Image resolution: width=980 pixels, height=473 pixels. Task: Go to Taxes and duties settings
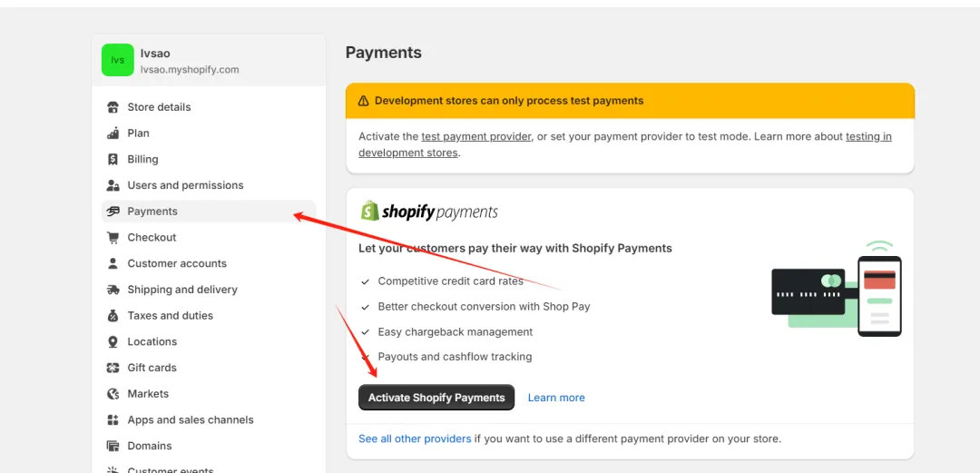pos(170,316)
